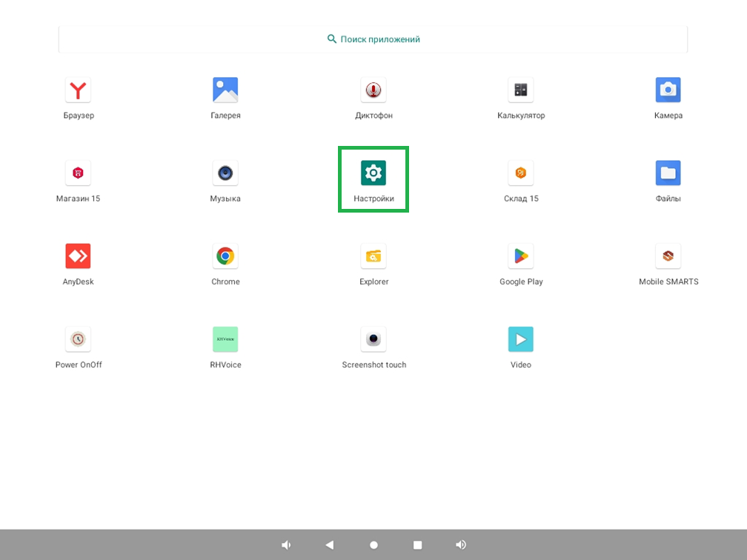The width and height of the screenshot is (747, 560).
Task: Launch Mobile SMARTS app
Action: (x=668, y=256)
